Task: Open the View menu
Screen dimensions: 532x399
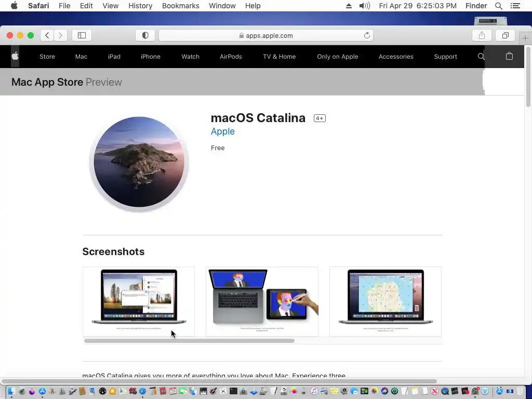Action: 111,6
